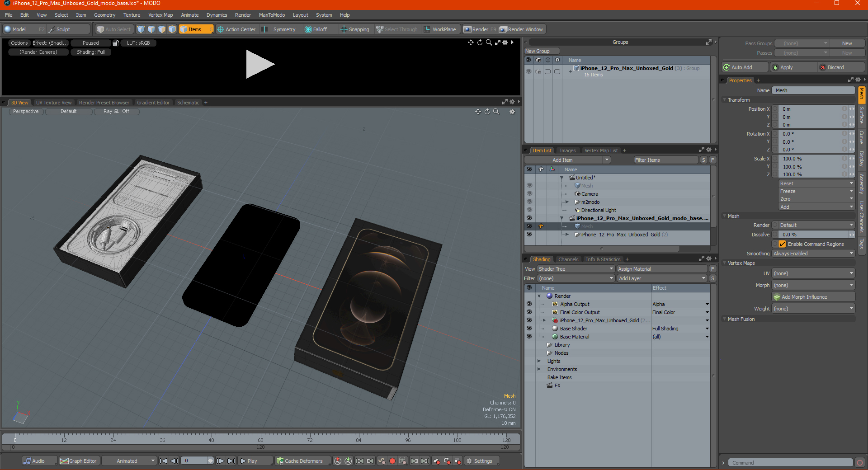Open the Edit menu

pyautogui.click(x=24, y=15)
